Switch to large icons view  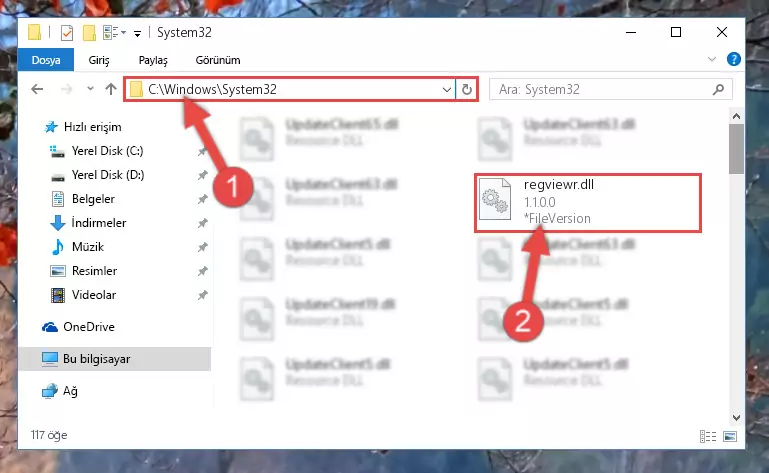[x=730, y=436]
